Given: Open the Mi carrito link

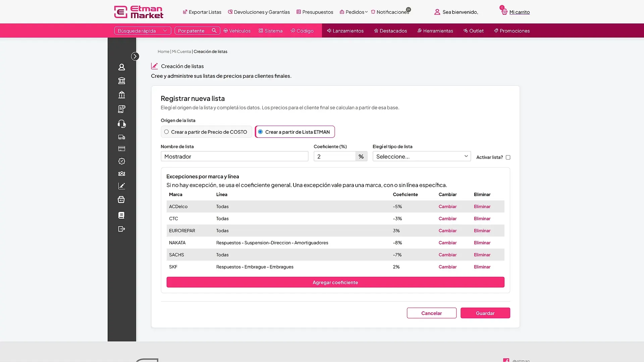Looking at the screenshot, I should (520, 12).
